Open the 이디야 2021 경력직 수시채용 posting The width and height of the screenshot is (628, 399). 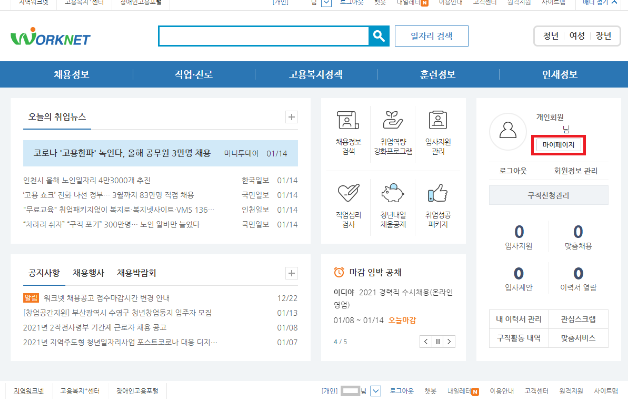click(393, 298)
